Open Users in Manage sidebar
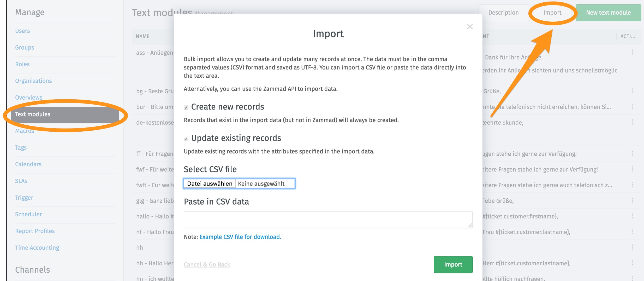644x281 pixels. tap(22, 31)
